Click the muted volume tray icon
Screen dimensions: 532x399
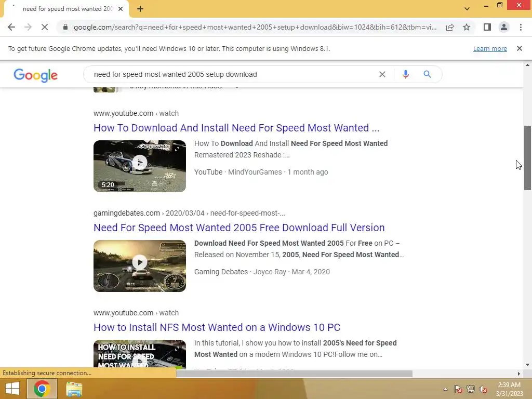point(483,389)
